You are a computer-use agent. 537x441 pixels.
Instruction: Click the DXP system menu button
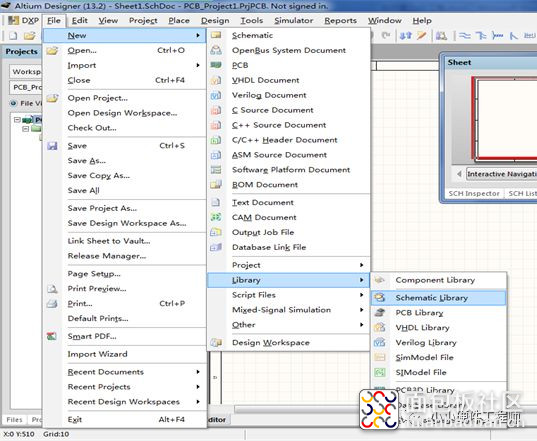[23, 21]
